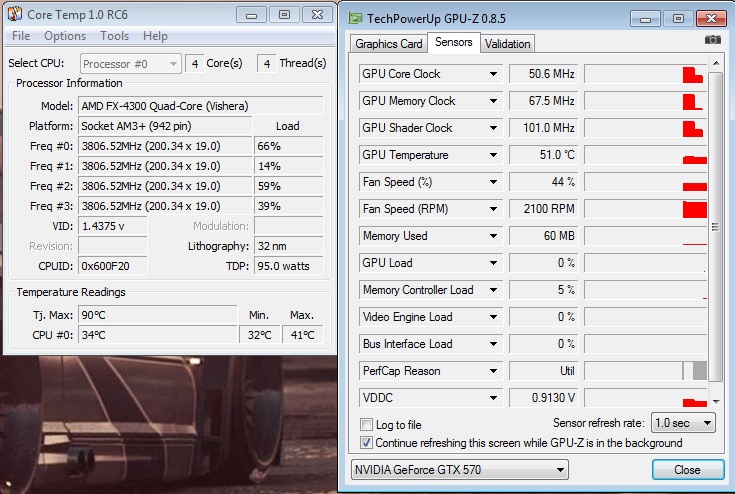This screenshot has width=735, height=494.
Task: Click the CPU #0 Min temperature 32°C
Action: [x=260, y=335]
